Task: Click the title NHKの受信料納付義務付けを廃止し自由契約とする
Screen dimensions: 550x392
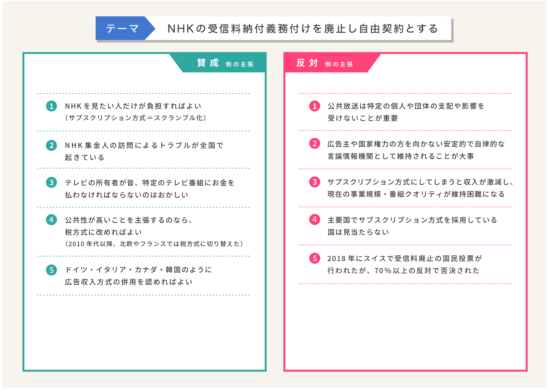Action: (x=303, y=29)
